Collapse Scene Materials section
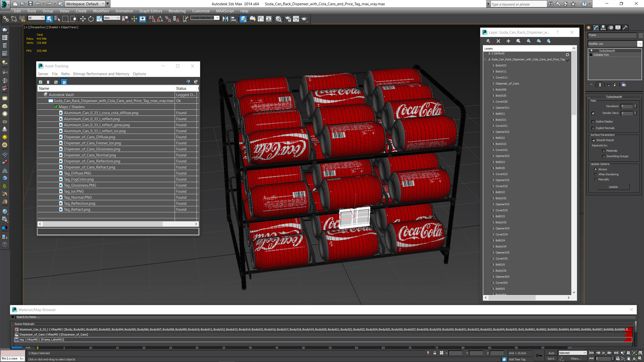This screenshot has height=362, width=644. pos(13,324)
